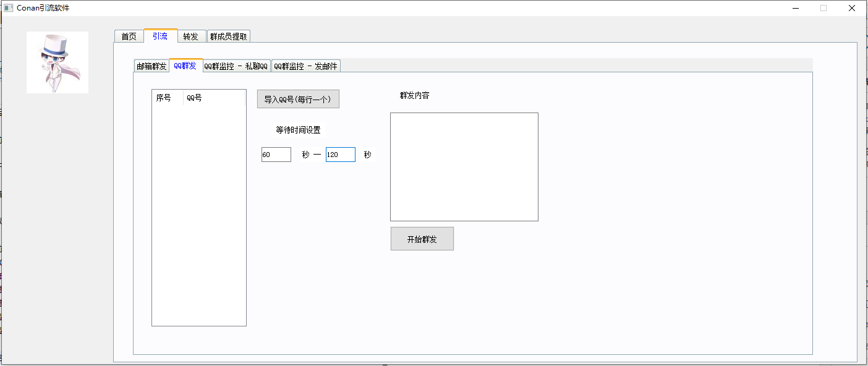
Task: Click the Kaito Kid avatar image
Action: [57, 62]
